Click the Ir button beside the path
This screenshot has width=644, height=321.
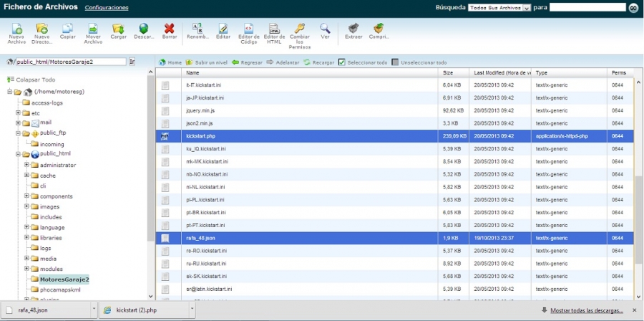click(132, 62)
